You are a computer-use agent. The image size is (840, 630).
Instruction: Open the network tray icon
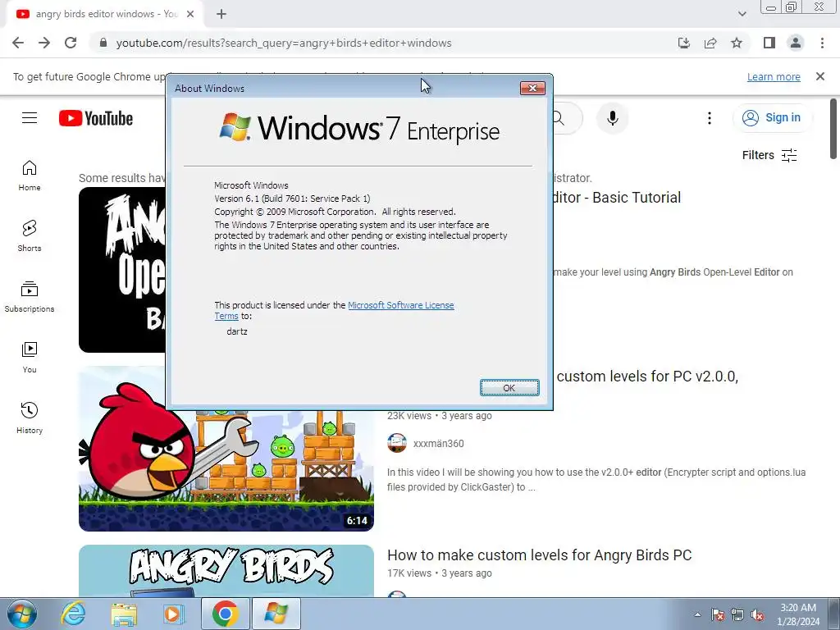737,614
